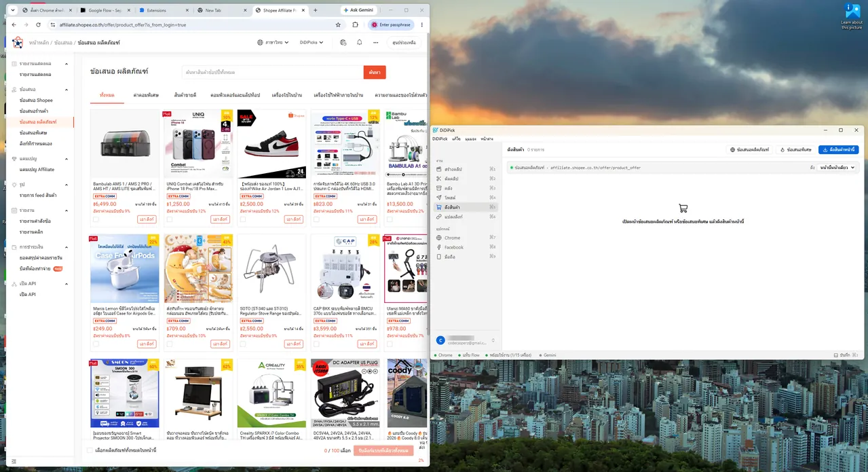Open คลัง archive item in DiDiPick

point(467,187)
